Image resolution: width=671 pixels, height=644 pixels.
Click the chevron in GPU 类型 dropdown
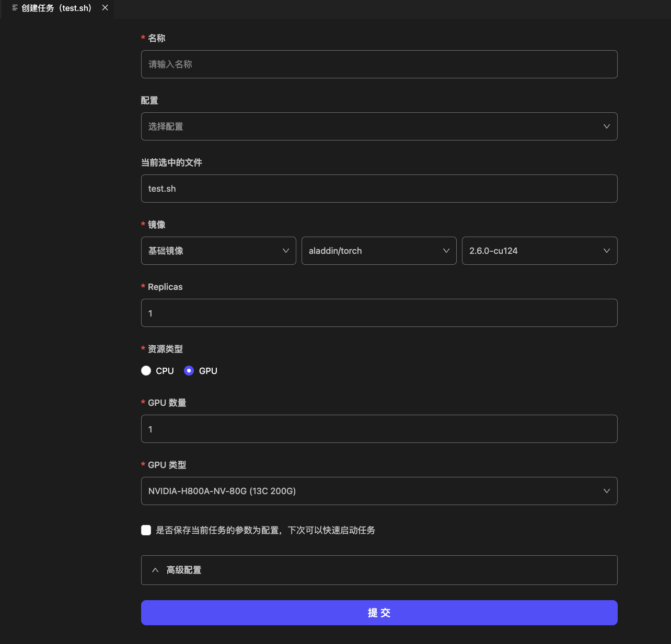(x=607, y=491)
